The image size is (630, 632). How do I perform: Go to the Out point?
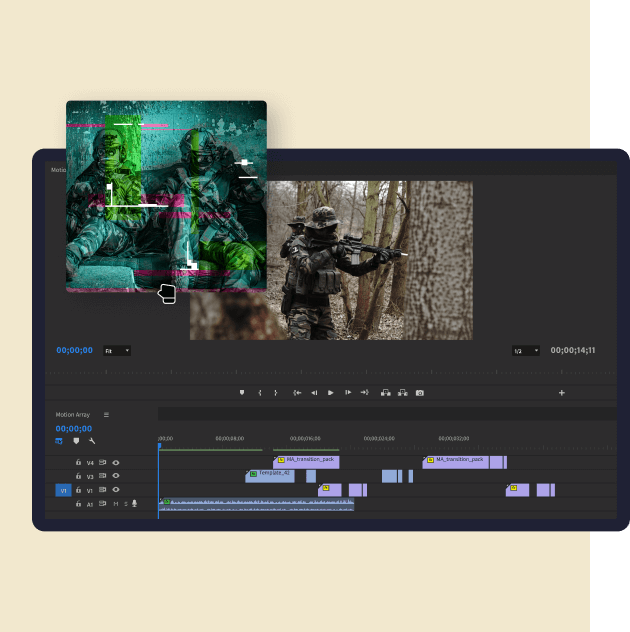(364, 393)
